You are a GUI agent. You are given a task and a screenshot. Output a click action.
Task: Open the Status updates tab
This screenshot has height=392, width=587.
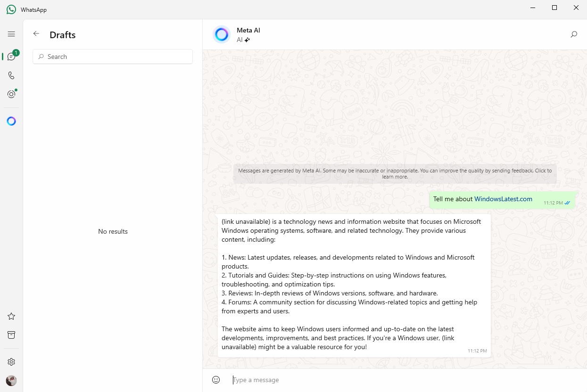(11, 94)
